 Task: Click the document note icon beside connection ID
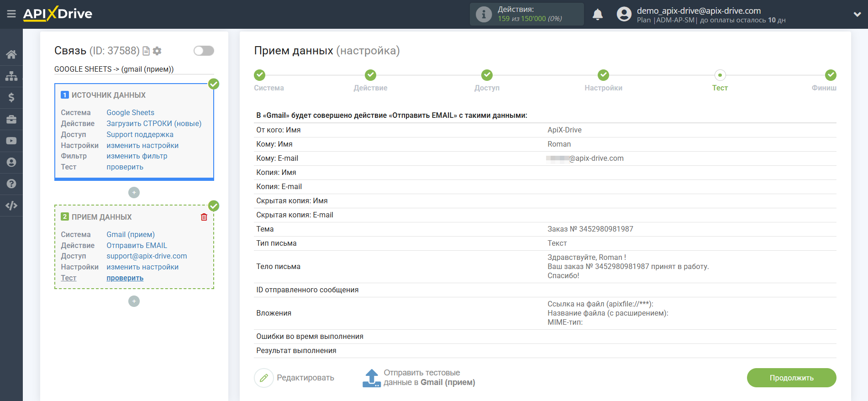pyautogui.click(x=146, y=51)
